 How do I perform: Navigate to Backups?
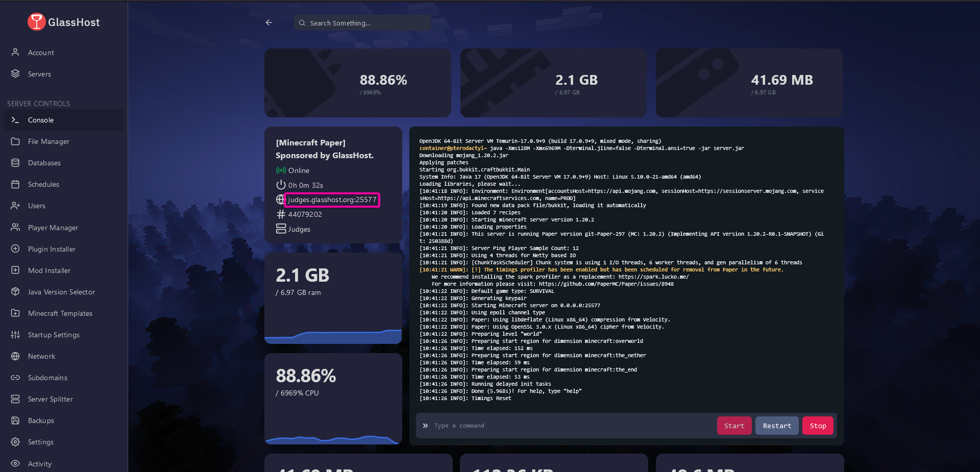point(41,420)
